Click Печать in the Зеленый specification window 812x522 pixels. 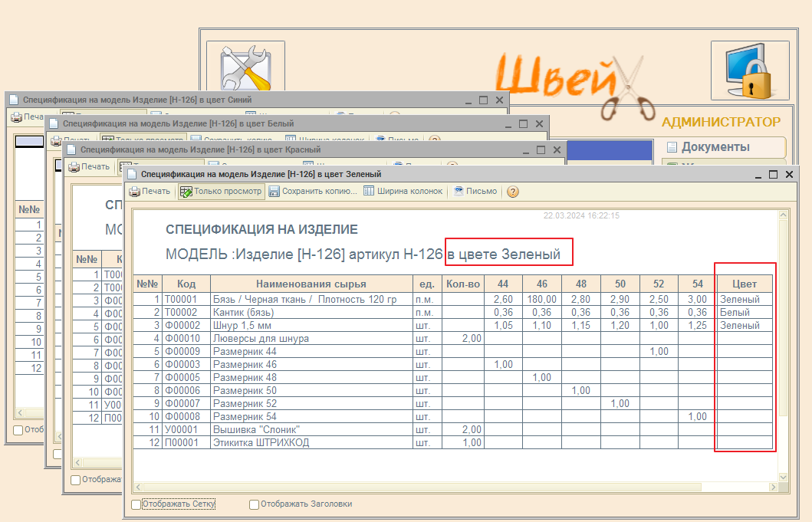(x=150, y=191)
